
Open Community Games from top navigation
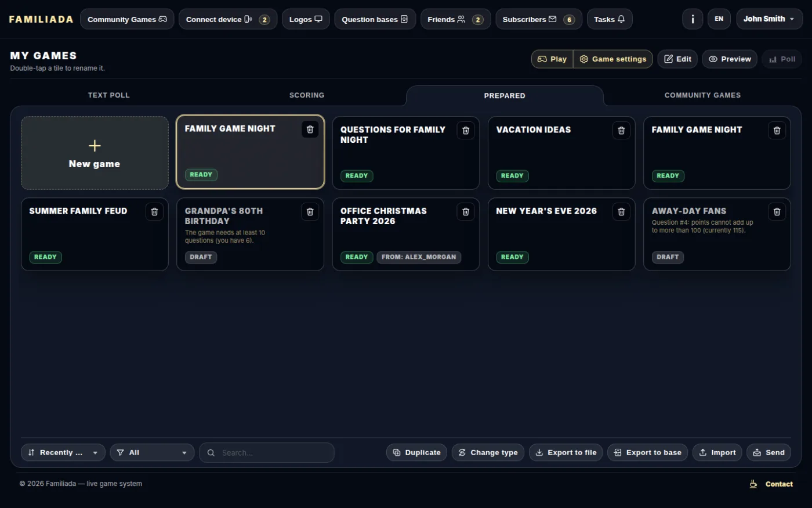pos(127,19)
